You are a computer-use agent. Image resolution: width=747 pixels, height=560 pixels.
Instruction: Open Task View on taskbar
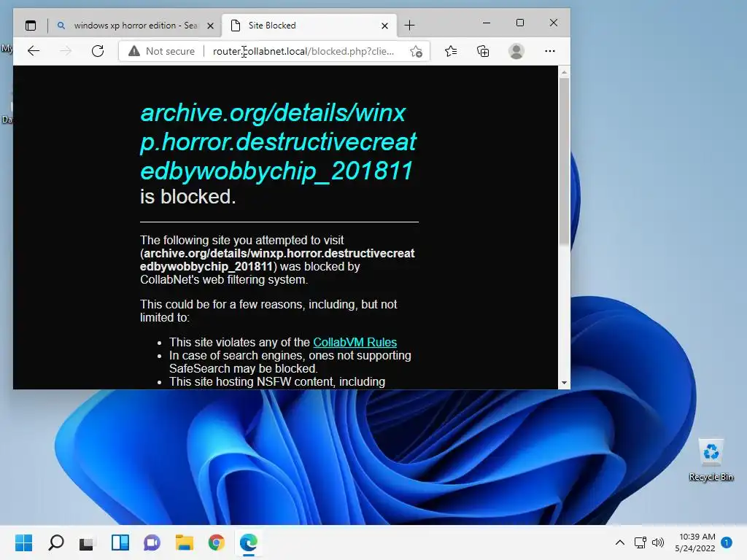pos(87,542)
